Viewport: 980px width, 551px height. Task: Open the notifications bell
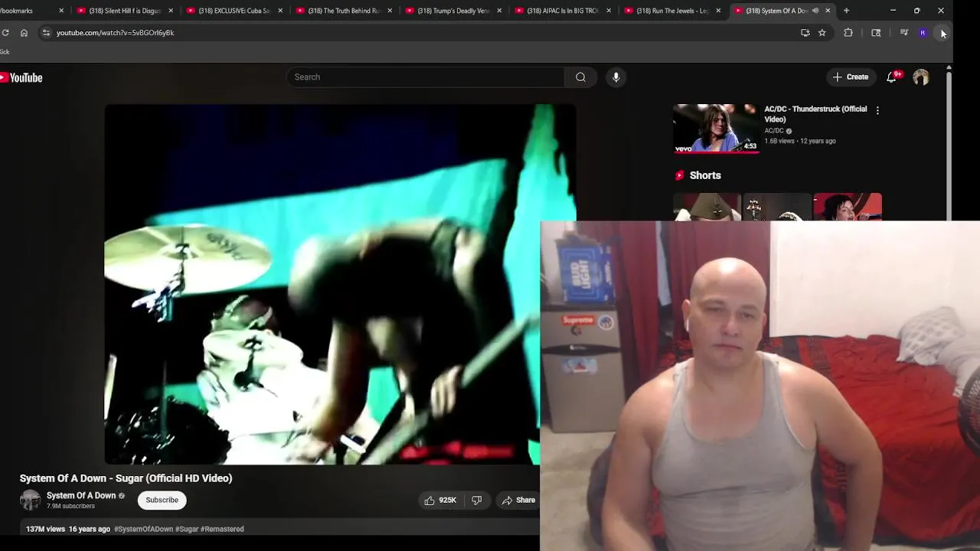[893, 77]
